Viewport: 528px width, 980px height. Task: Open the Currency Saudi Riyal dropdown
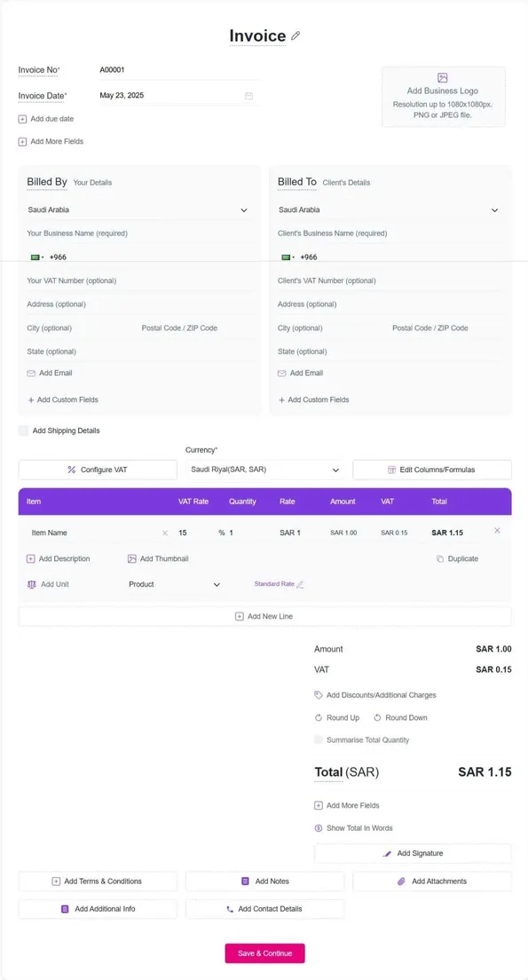265,470
